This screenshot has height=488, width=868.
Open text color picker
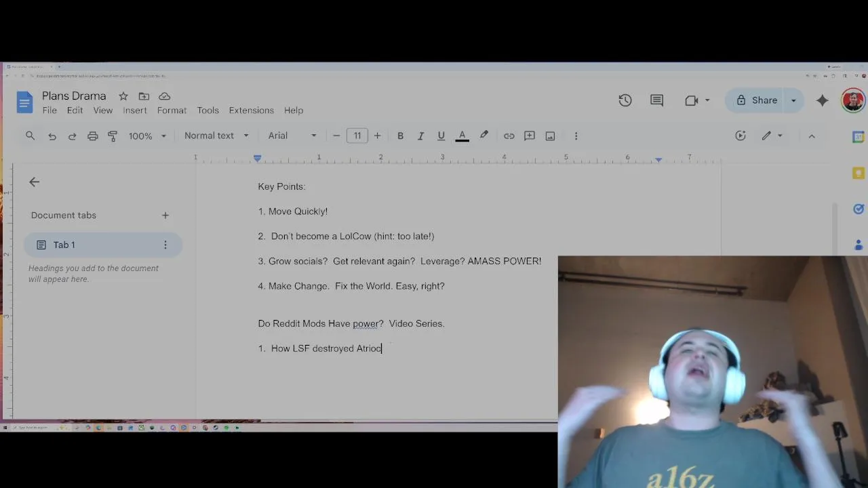[x=462, y=136]
